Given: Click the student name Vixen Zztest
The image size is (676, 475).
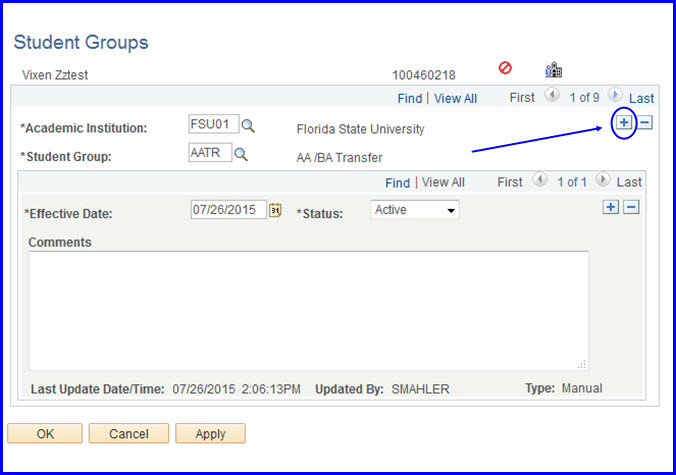Looking at the screenshot, I should [55, 75].
